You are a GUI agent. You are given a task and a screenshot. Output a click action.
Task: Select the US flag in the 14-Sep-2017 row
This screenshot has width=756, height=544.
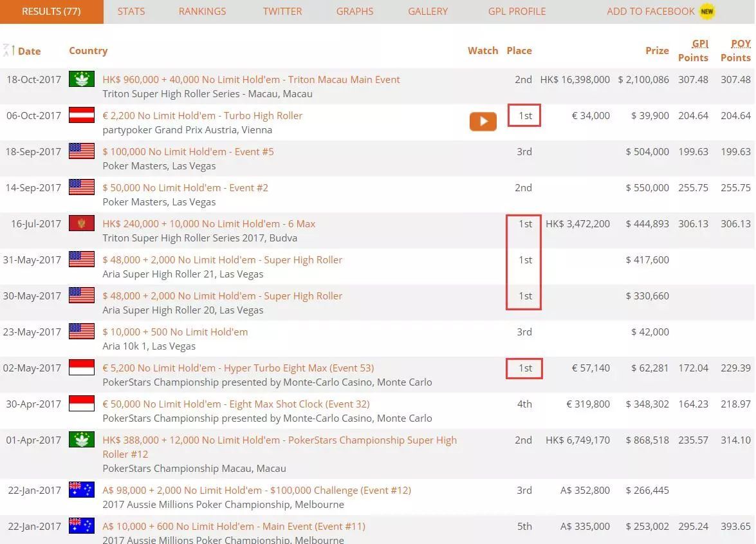tap(82, 187)
